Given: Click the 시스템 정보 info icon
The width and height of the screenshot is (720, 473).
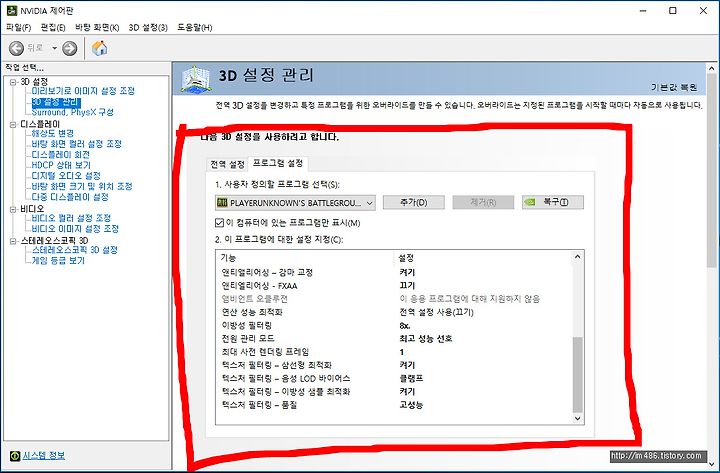Looking at the screenshot, I should 15,456.
